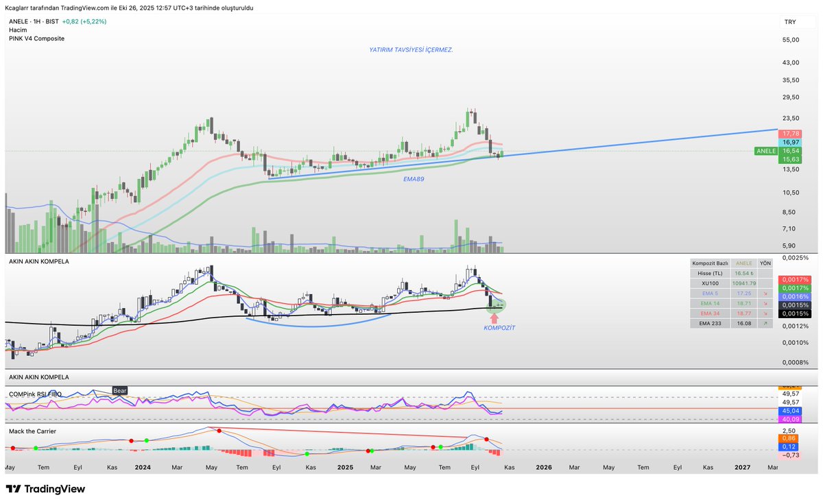
Task: Click the XU100 table cell
Action: pyautogui.click(x=710, y=283)
